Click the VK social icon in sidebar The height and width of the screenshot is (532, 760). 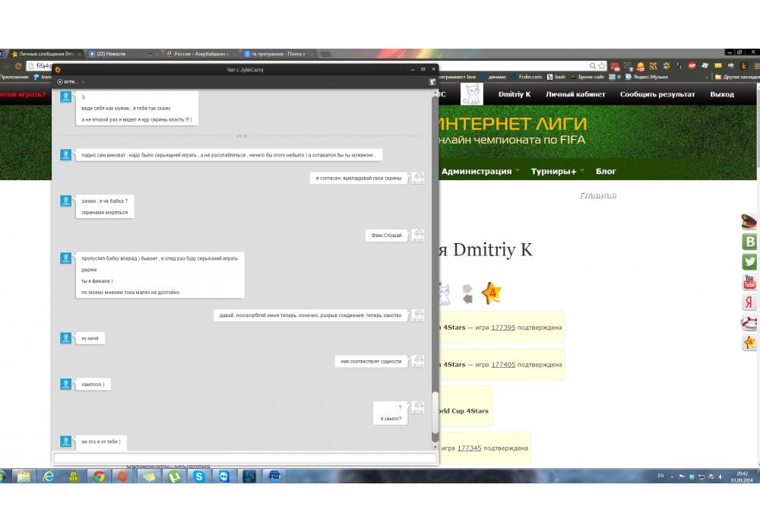tap(749, 242)
